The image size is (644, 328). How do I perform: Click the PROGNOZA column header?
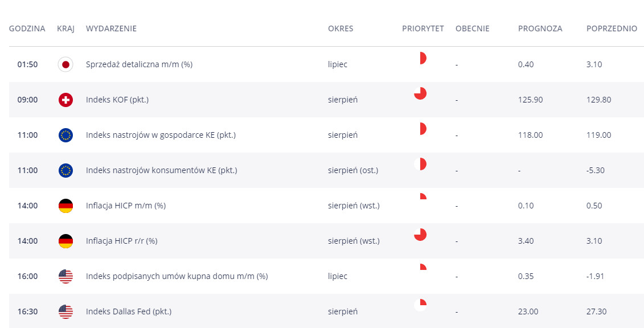click(x=540, y=28)
